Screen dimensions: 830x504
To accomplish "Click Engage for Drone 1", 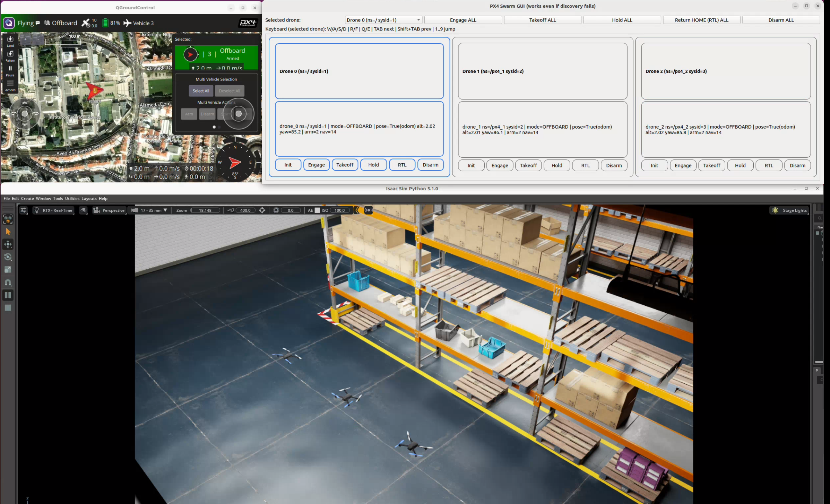I will (500, 166).
